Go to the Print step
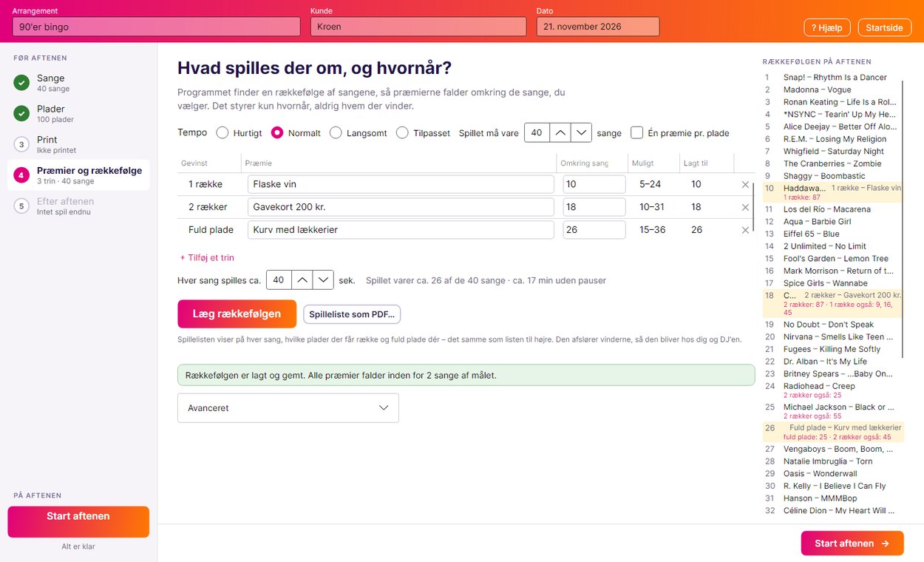 78,144
